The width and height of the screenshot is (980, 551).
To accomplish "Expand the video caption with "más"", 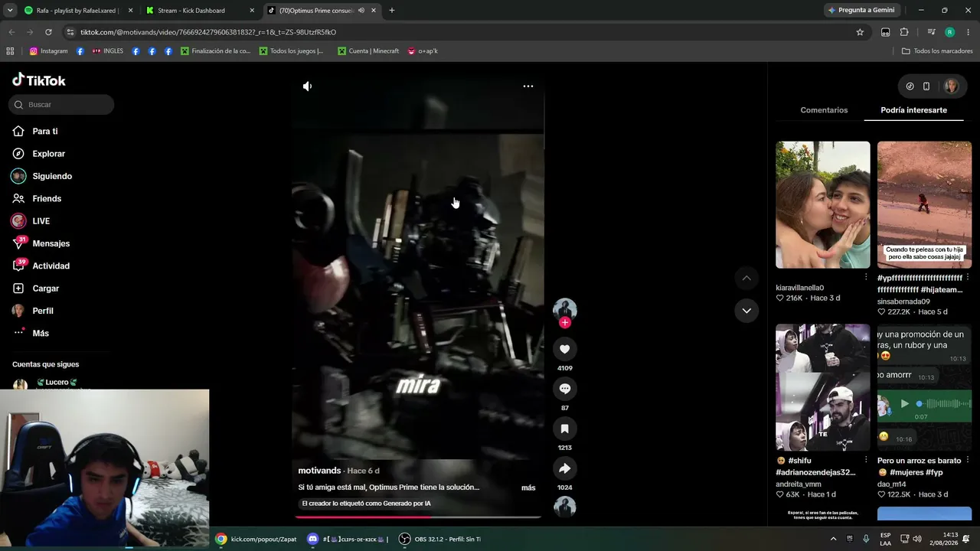I will (x=528, y=487).
